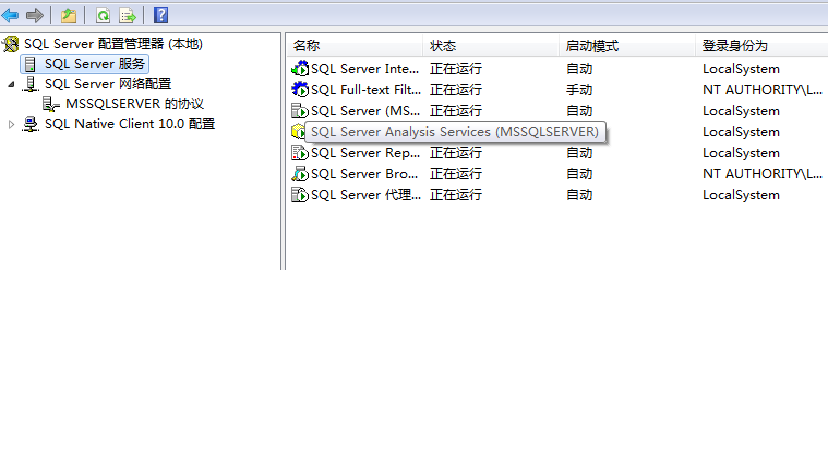The width and height of the screenshot is (828, 460).
Task: Open Help with the question mark icon
Action: pyautogui.click(x=161, y=15)
